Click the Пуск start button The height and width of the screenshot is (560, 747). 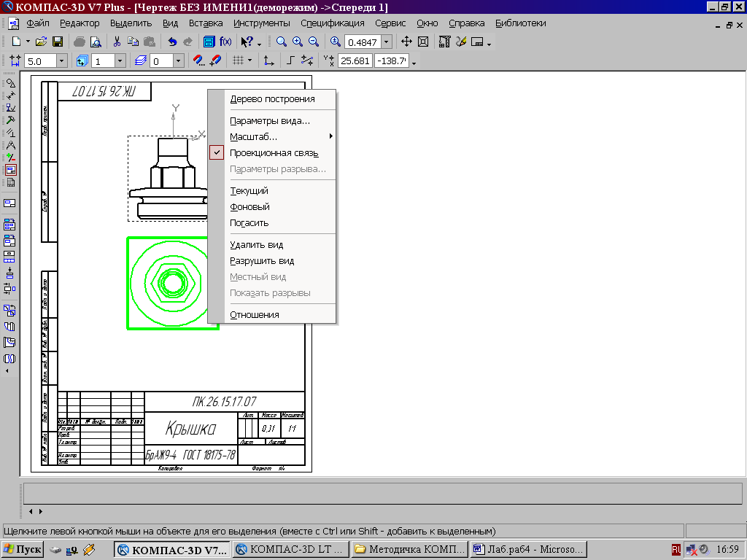click(23, 549)
